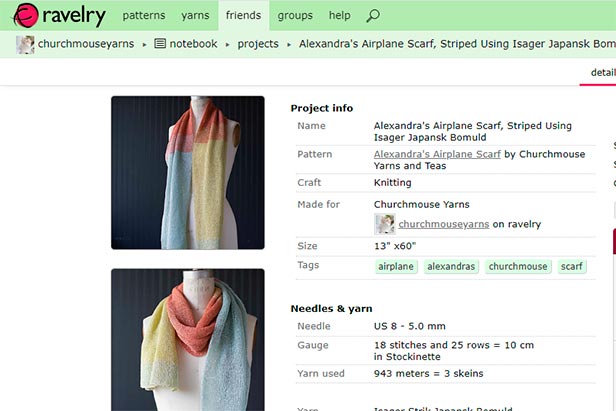Open the groups menu
The image size is (616, 411).
pos(295,15)
